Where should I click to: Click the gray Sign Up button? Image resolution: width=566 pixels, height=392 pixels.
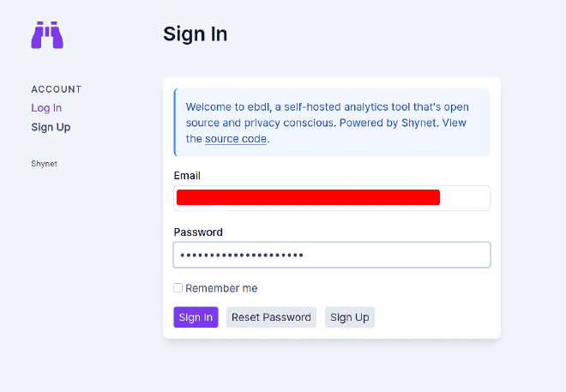(x=349, y=317)
